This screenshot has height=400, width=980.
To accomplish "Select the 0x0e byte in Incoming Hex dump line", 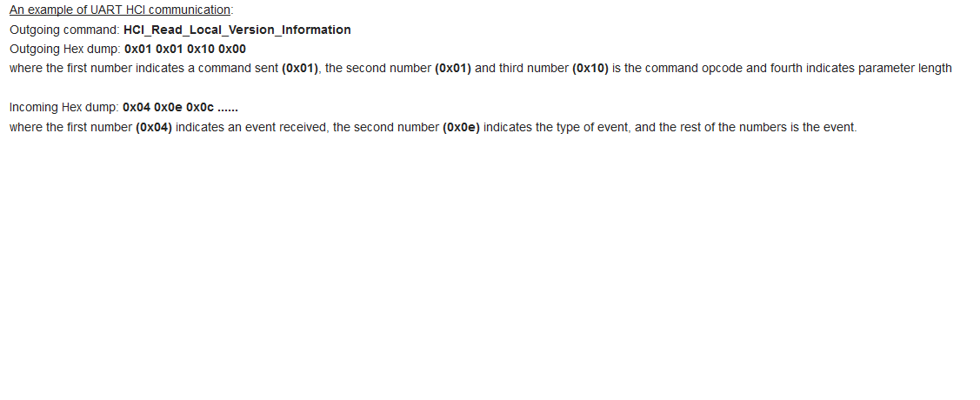I will (x=168, y=108).
